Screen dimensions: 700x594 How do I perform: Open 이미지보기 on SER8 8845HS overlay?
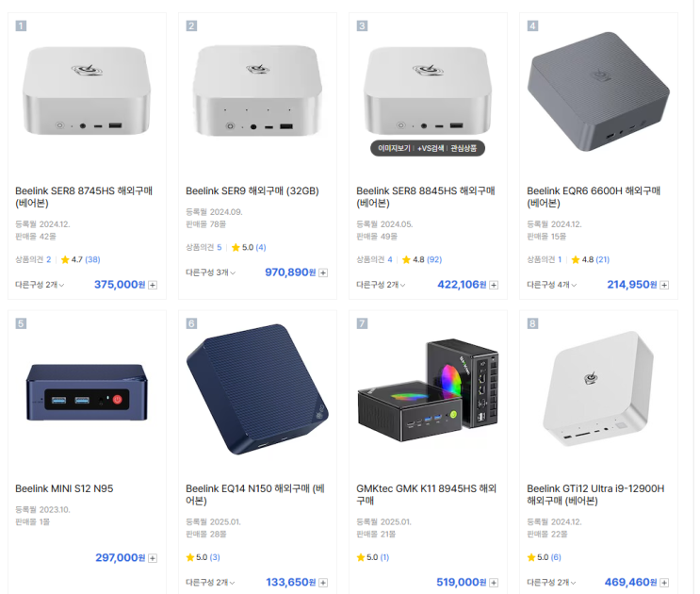394,148
